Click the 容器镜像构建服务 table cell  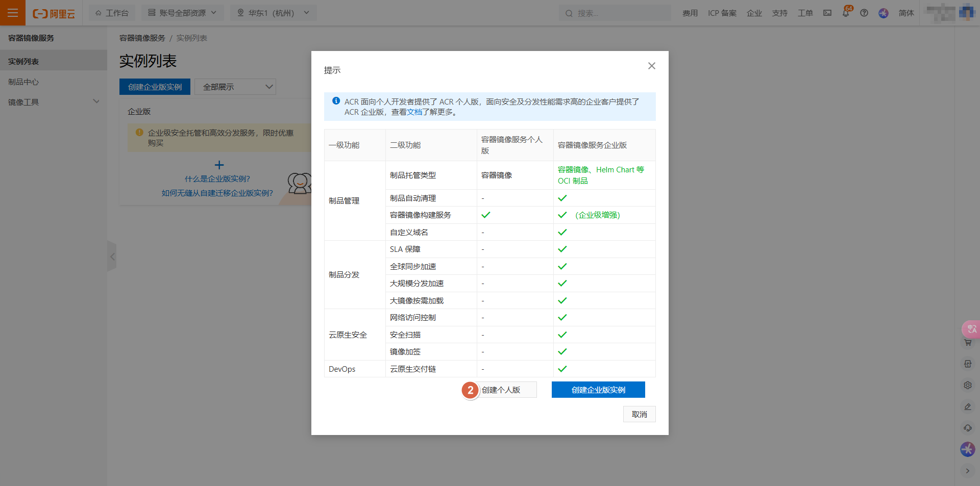point(431,215)
